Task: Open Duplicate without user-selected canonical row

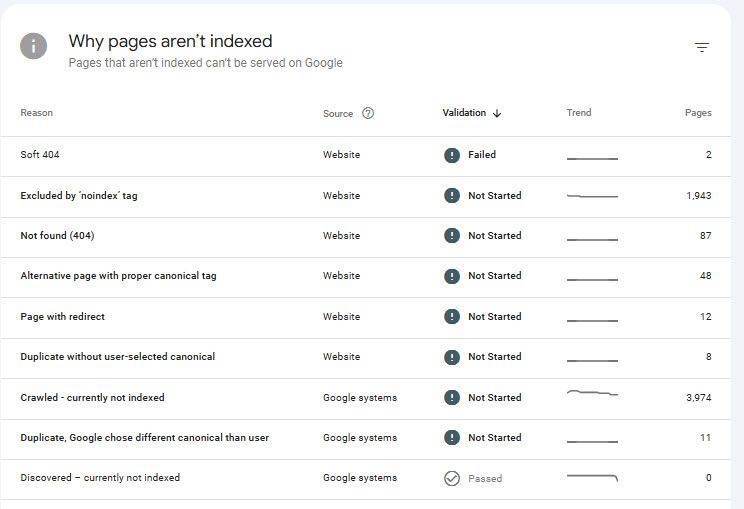Action: (x=117, y=357)
